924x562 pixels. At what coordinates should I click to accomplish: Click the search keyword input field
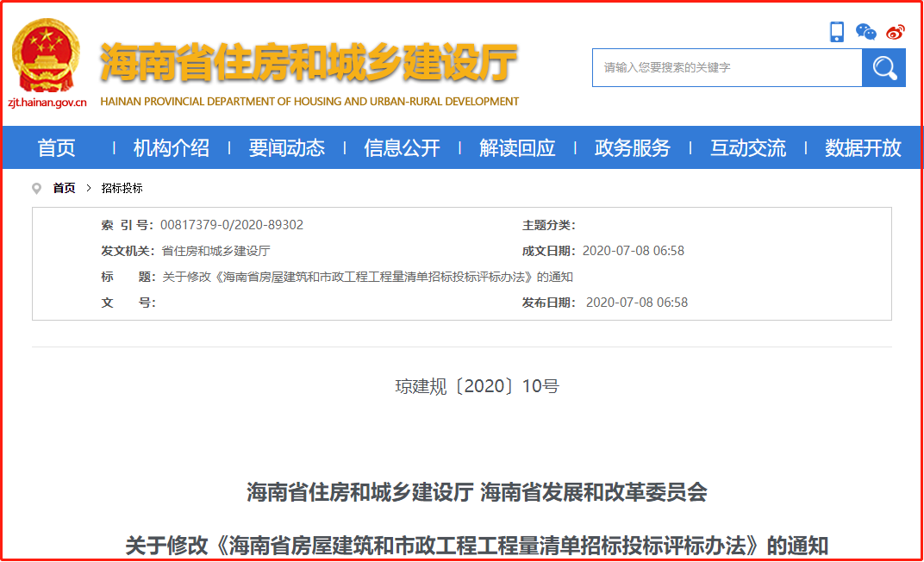coord(727,68)
